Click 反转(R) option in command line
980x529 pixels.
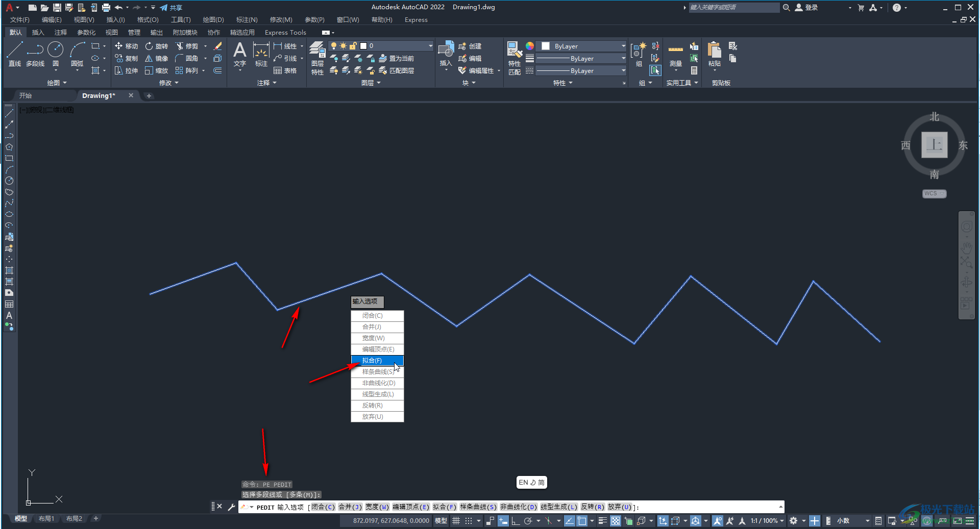point(593,507)
